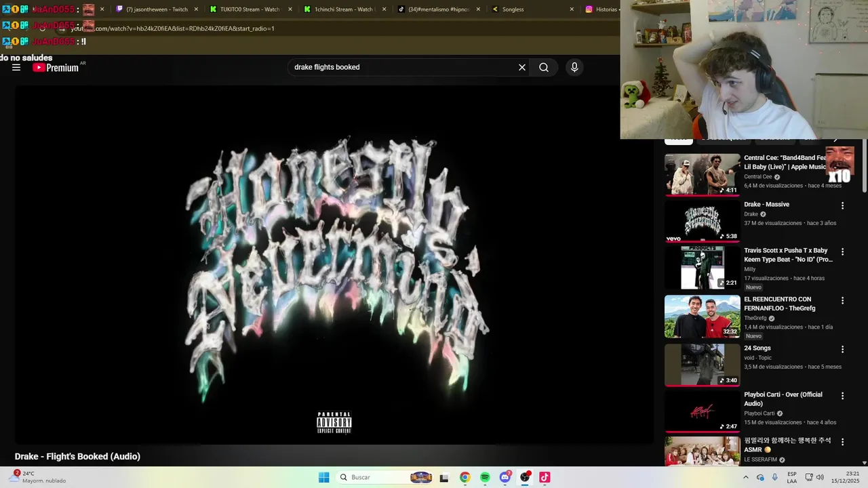Open the 'No ID' type beat thumbnail

[703, 267]
